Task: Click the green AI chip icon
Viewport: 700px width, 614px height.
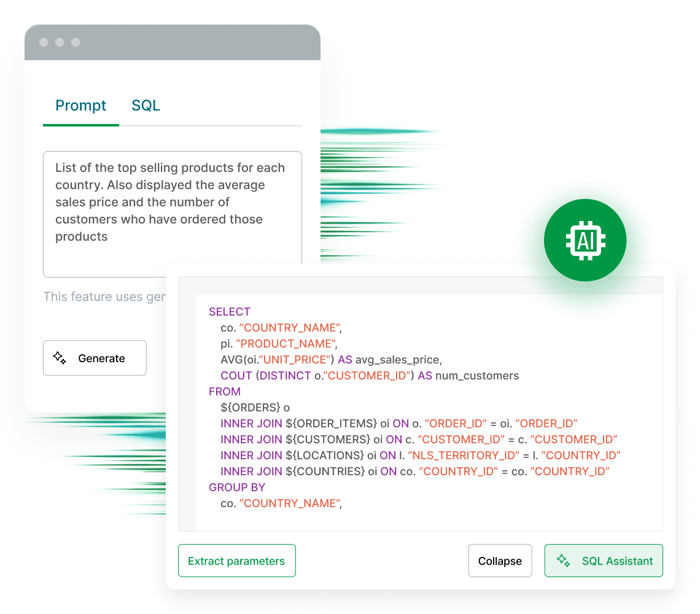Action: [x=585, y=240]
